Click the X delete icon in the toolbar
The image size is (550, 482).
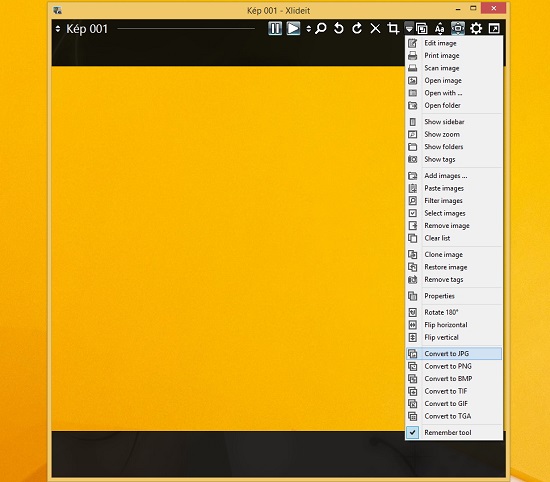(x=375, y=28)
